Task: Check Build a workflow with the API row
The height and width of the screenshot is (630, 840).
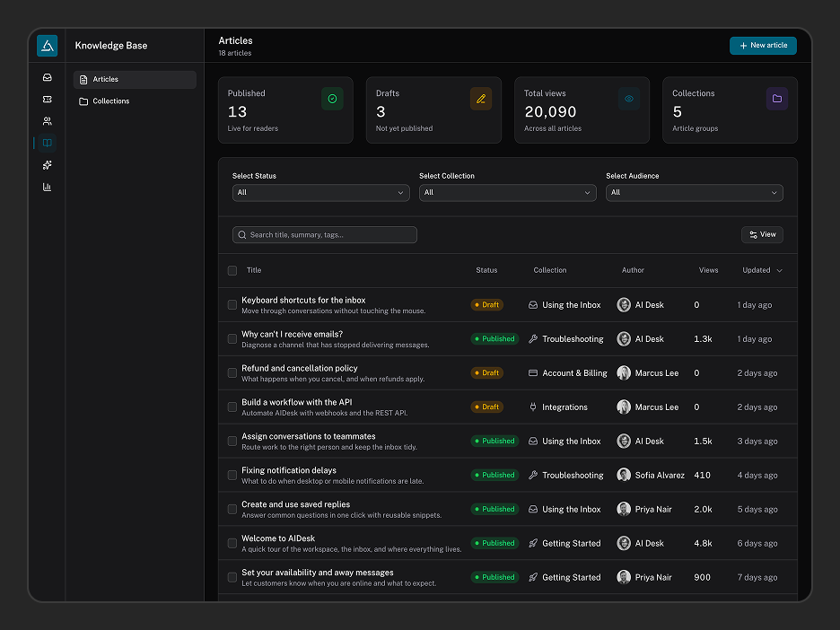Action: click(x=232, y=407)
